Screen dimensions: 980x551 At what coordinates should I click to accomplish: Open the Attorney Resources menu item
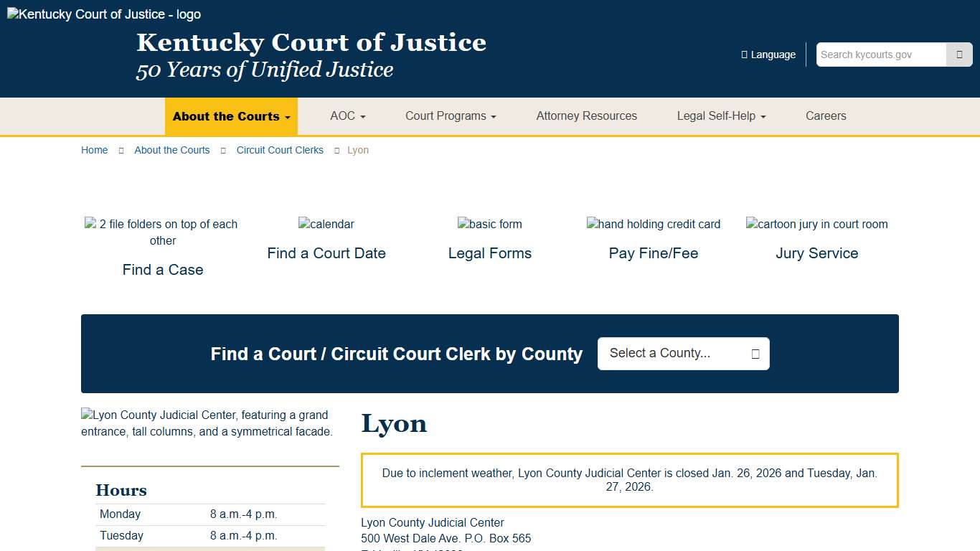point(586,116)
